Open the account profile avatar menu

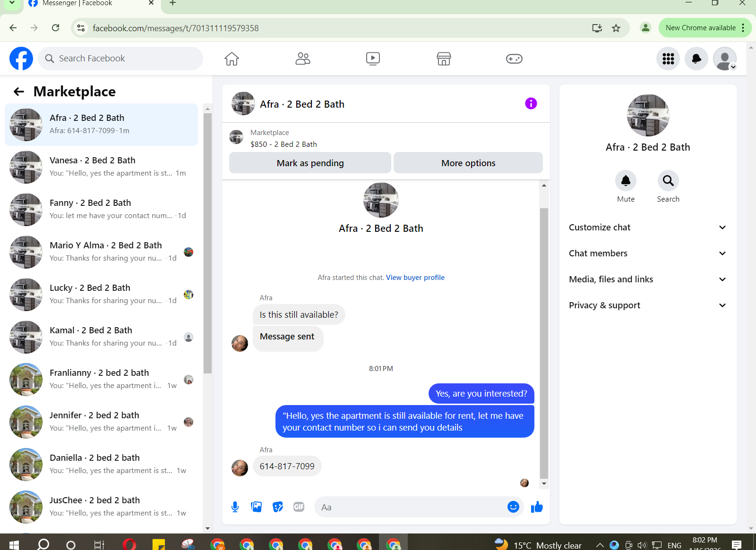coord(725,59)
